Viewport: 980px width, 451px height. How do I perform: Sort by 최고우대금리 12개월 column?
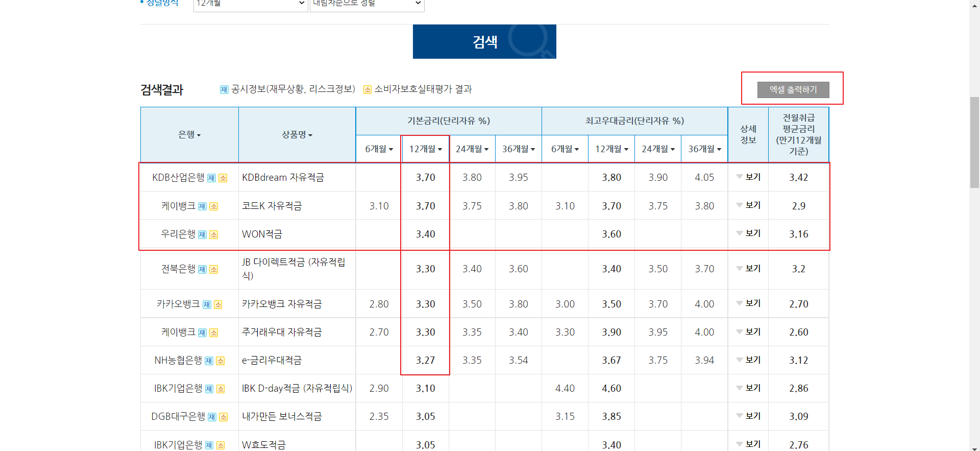tap(611, 149)
